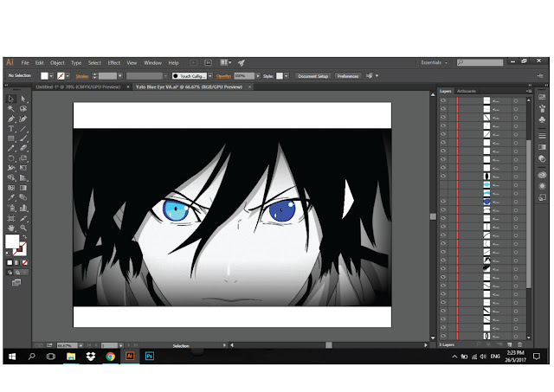Open the zoom level dropdown in status bar
Screen dimensions: 554x392
coord(81,345)
